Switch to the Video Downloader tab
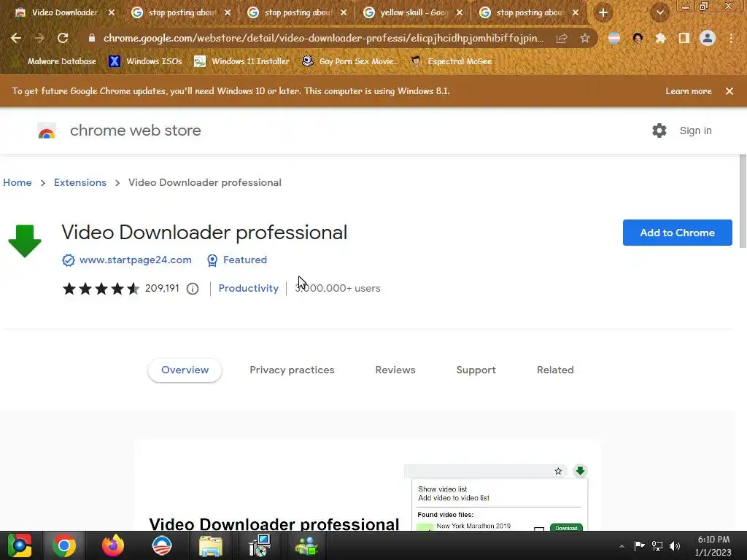Screen dimensions: 747x560 (x=64, y=13)
